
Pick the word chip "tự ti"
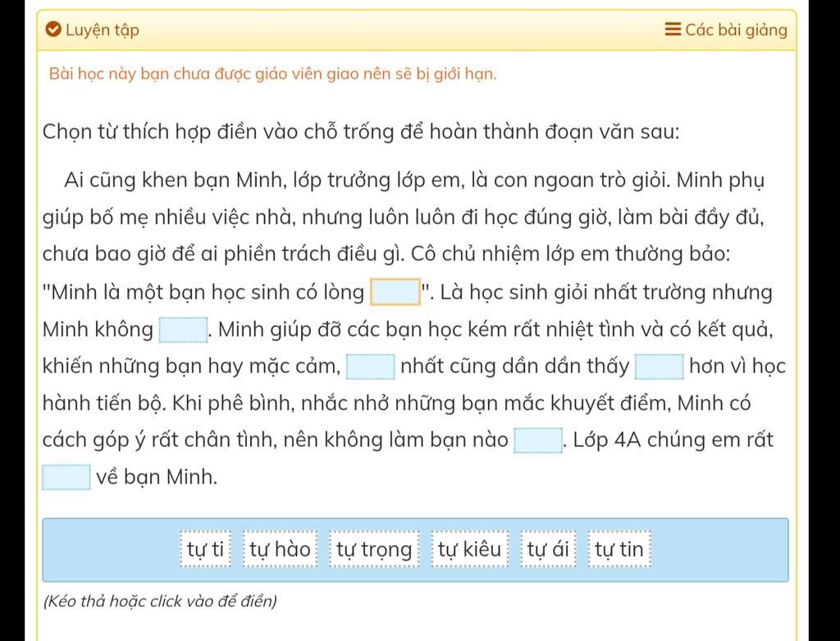click(x=206, y=549)
